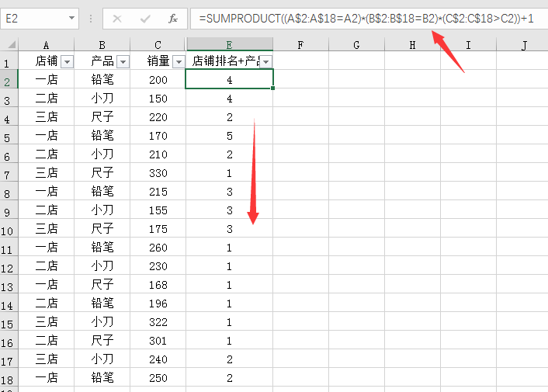Click header cell 店铺
The height and width of the screenshot is (392, 548).
[46, 61]
